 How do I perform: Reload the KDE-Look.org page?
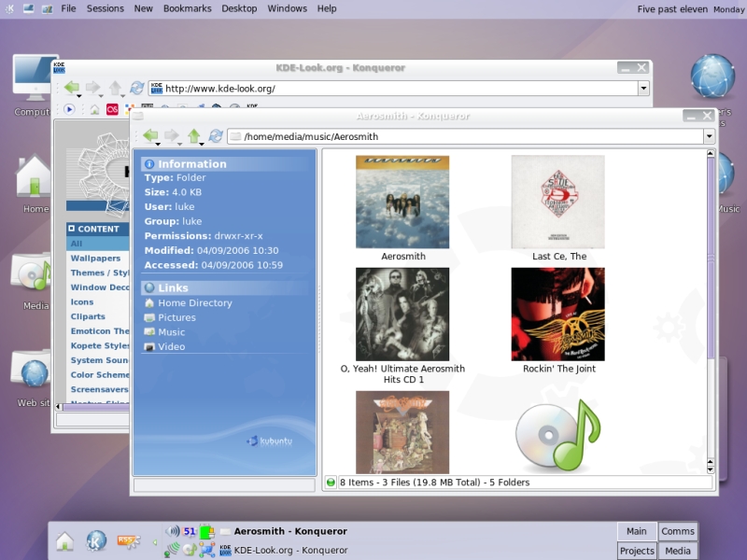[x=136, y=88]
